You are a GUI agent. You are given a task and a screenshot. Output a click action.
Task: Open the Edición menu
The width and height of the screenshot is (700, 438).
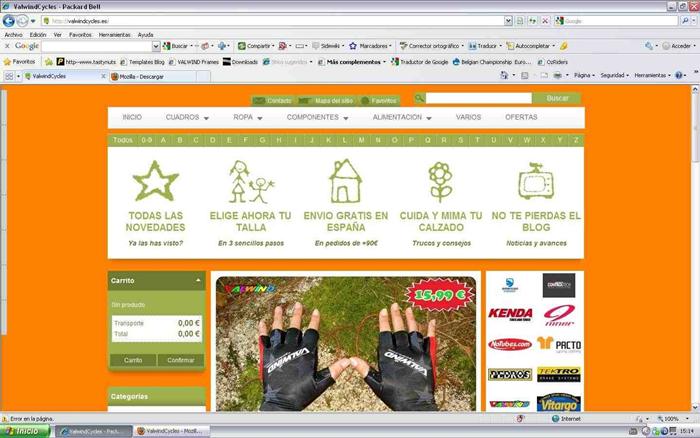pos(38,34)
